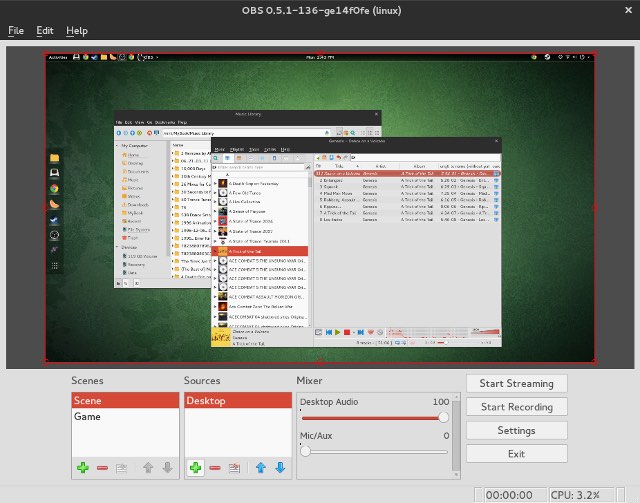This screenshot has height=503, width=640.
Task: Select the Game scene
Action: [125, 416]
